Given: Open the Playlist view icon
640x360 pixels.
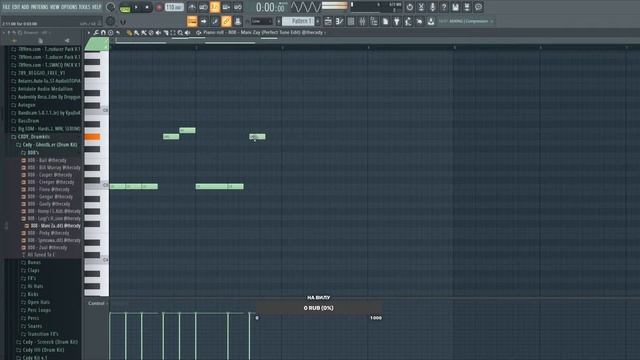Looking at the screenshot, I should 328,21.
